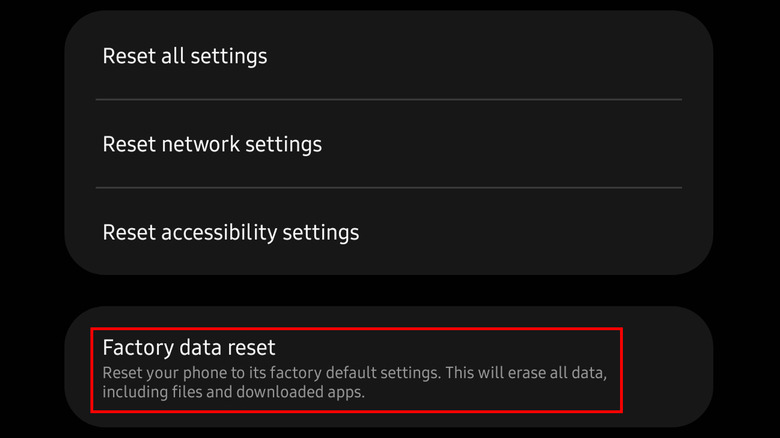The height and width of the screenshot is (438, 780).
Task: Click inside the red highlighted box
Action: (x=356, y=370)
